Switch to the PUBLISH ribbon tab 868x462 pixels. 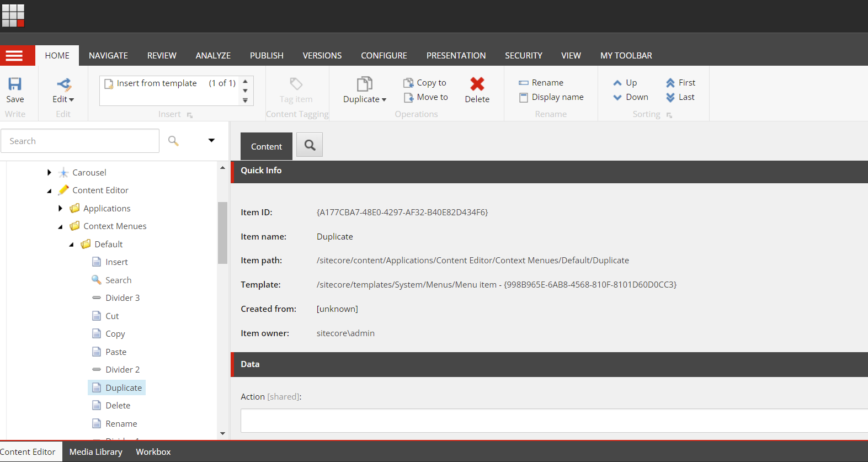pyautogui.click(x=267, y=56)
